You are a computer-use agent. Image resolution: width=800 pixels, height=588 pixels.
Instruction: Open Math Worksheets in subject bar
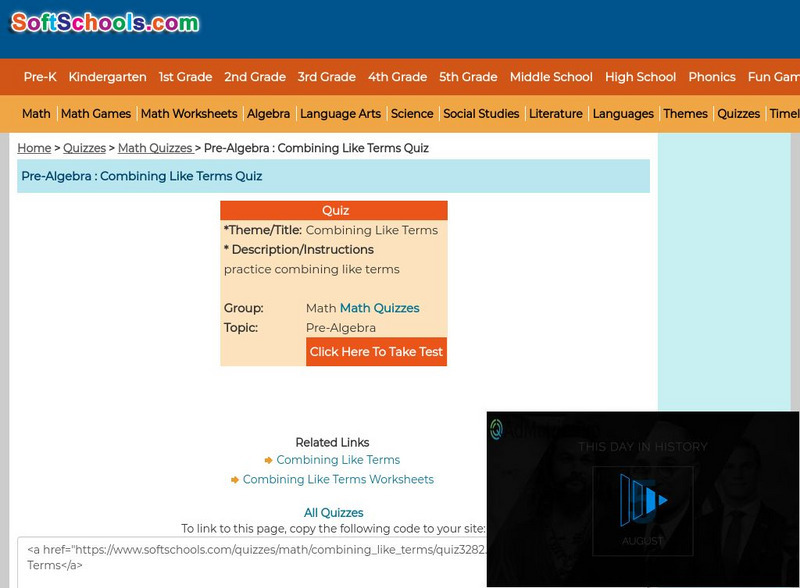(189, 114)
